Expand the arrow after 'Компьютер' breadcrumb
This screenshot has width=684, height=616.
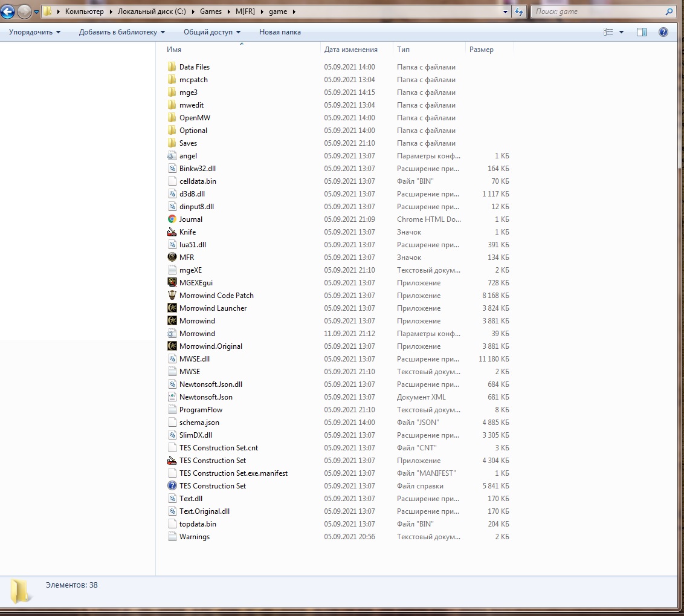pyautogui.click(x=111, y=11)
